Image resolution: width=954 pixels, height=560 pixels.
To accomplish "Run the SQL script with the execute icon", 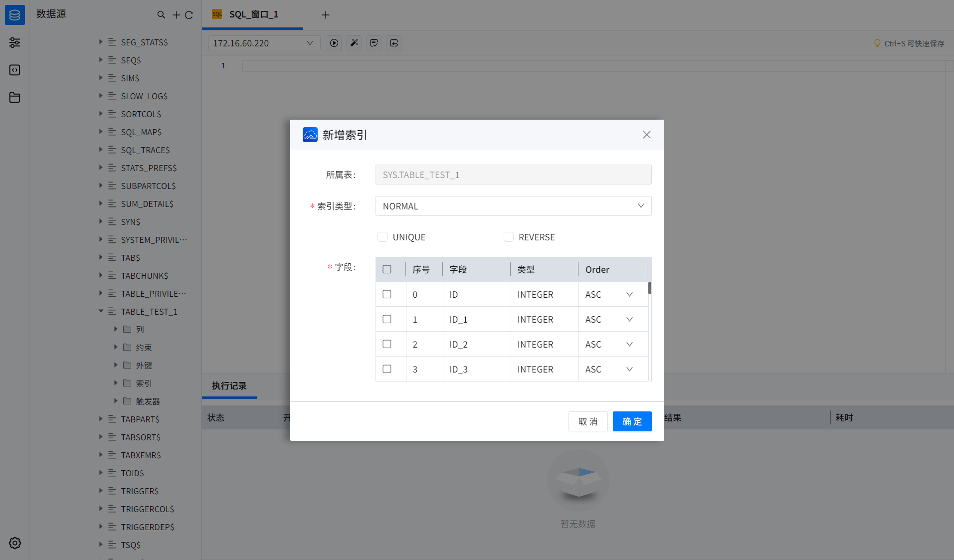I will point(334,43).
